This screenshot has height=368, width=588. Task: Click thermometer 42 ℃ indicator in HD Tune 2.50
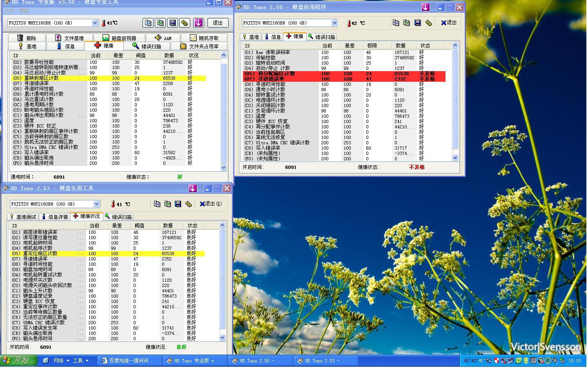click(x=356, y=23)
